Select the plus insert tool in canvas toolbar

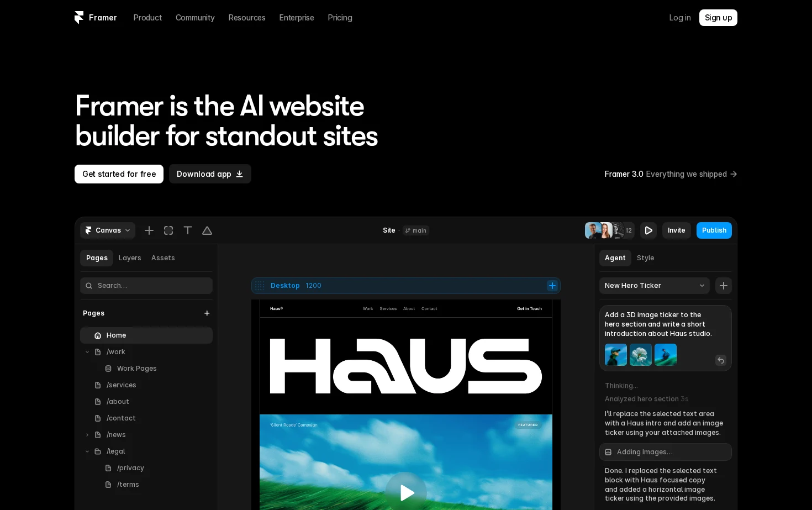149,230
